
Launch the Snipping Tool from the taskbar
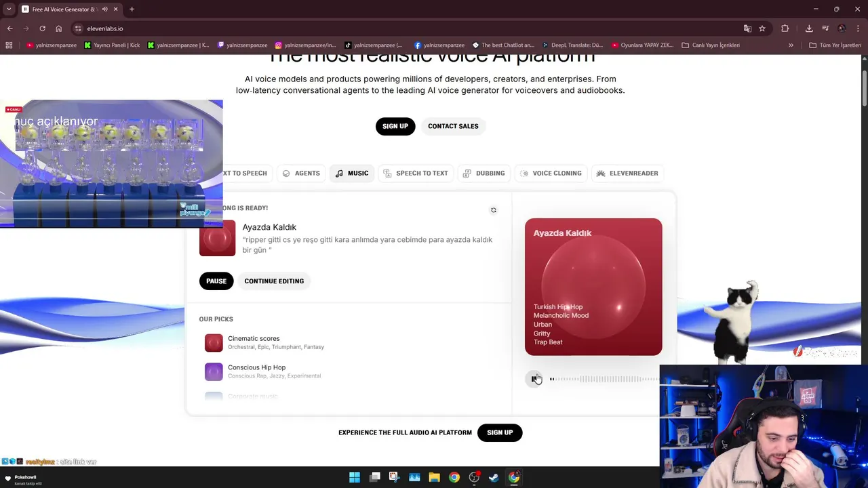coord(394,477)
